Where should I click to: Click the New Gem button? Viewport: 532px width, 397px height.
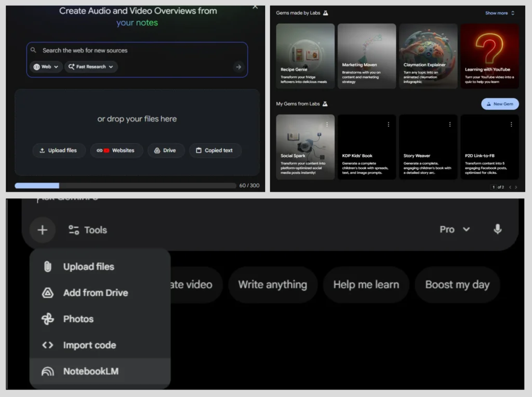point(500,104)
